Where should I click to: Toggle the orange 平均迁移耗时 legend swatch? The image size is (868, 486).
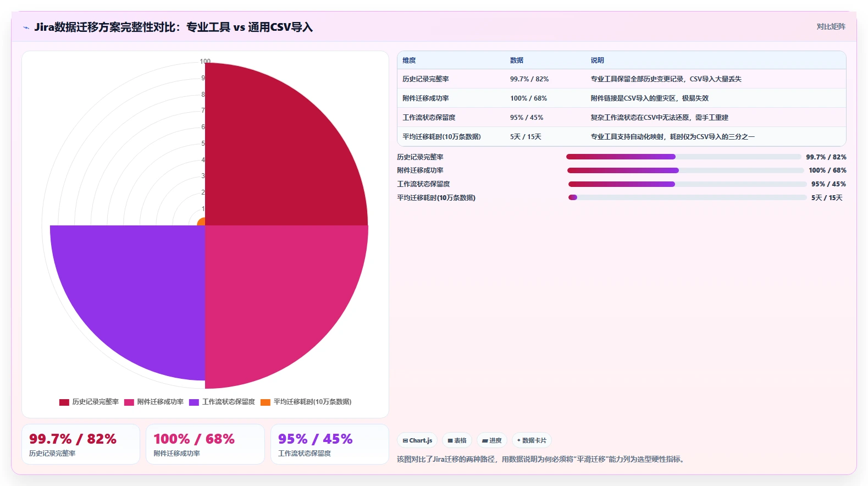click(x=266, y=402)
